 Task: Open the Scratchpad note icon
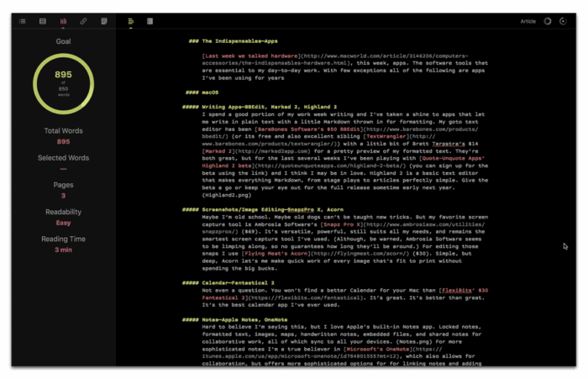click(104, 21)
